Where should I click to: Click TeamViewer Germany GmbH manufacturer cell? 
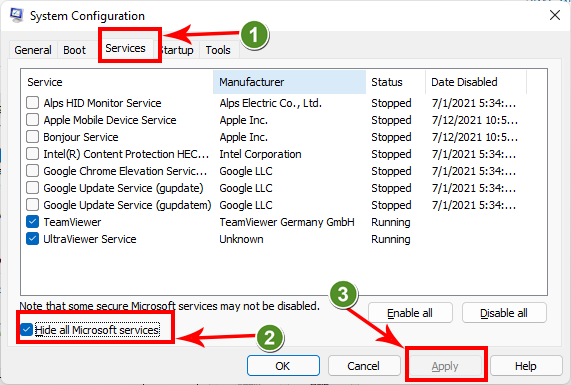287,222
